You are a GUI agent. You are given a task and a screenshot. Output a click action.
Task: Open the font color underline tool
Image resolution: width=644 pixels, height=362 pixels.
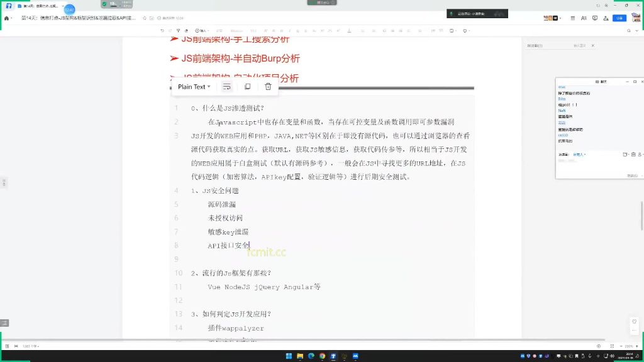click(x=349, y=31)
